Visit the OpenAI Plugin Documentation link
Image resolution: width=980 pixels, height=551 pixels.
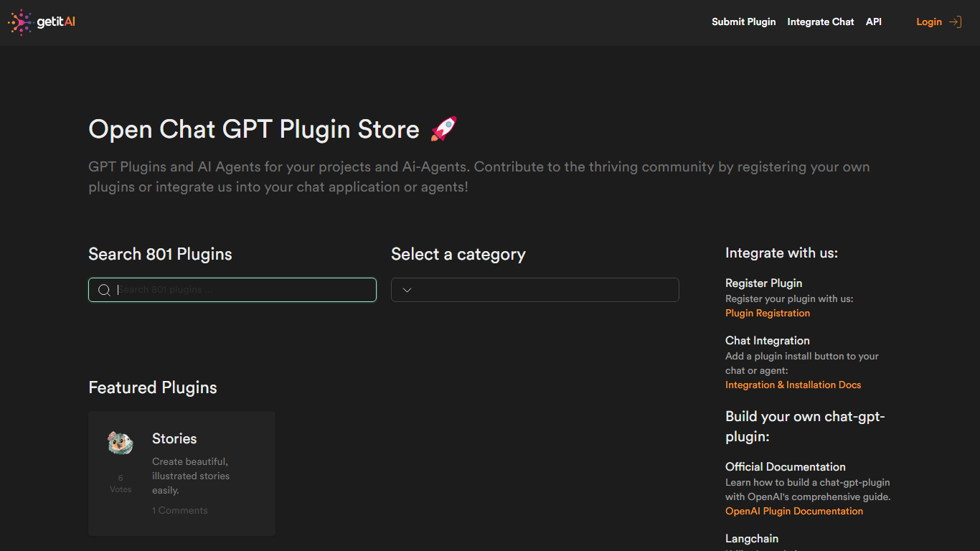click(793, 511)
